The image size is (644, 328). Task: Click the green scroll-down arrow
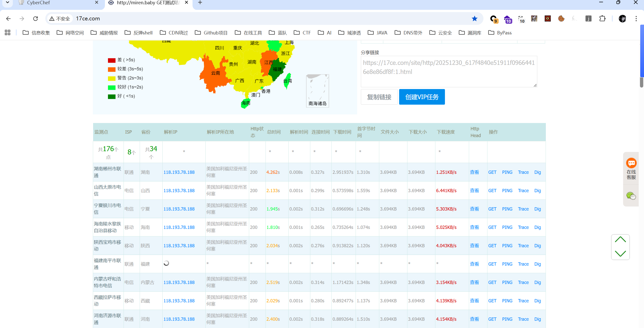pyautogui.click(x=620, y=254)
